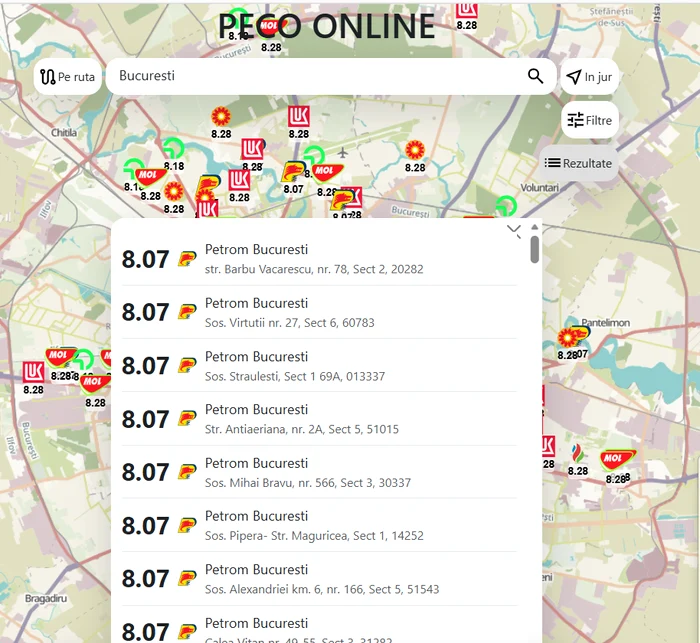Click the results list scrollbar thumb

tap(535, 249)
